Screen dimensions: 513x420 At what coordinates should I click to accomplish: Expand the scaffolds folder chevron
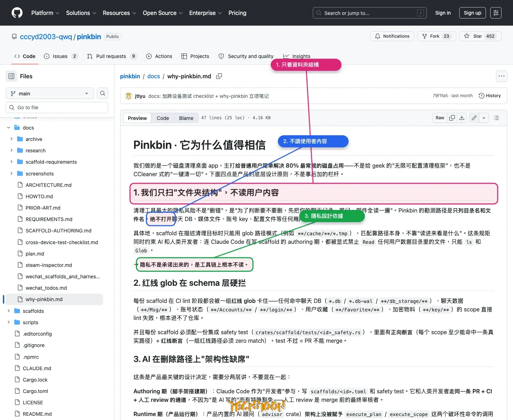pyautogui.click(x=9, y=311)
